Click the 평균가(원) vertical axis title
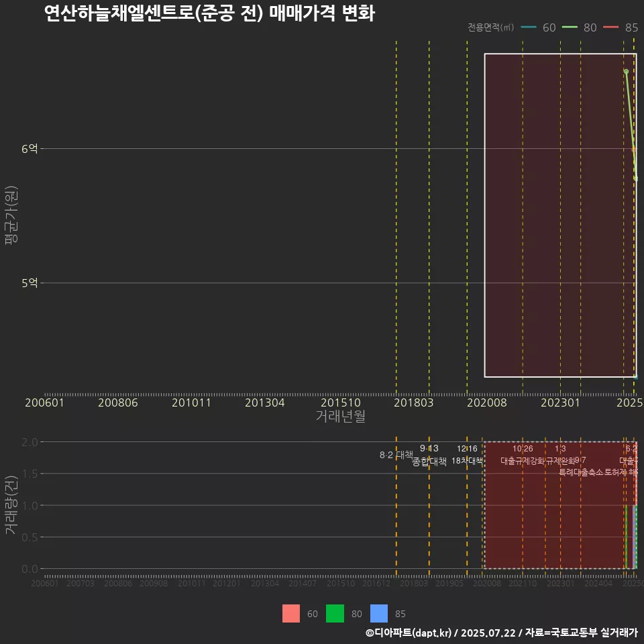 pos(11,215)
